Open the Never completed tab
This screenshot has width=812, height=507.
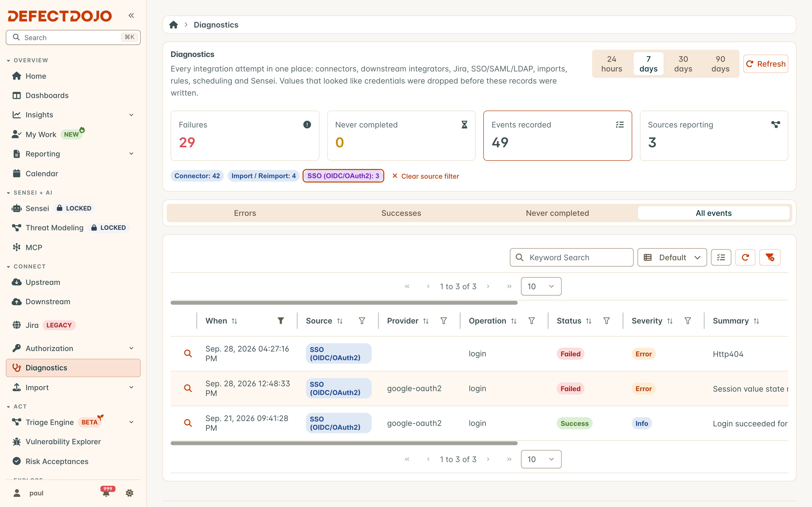pos(557,213)
